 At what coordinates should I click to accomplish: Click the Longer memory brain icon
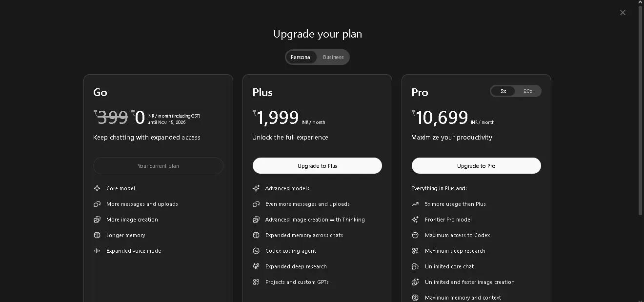[97, 235]
